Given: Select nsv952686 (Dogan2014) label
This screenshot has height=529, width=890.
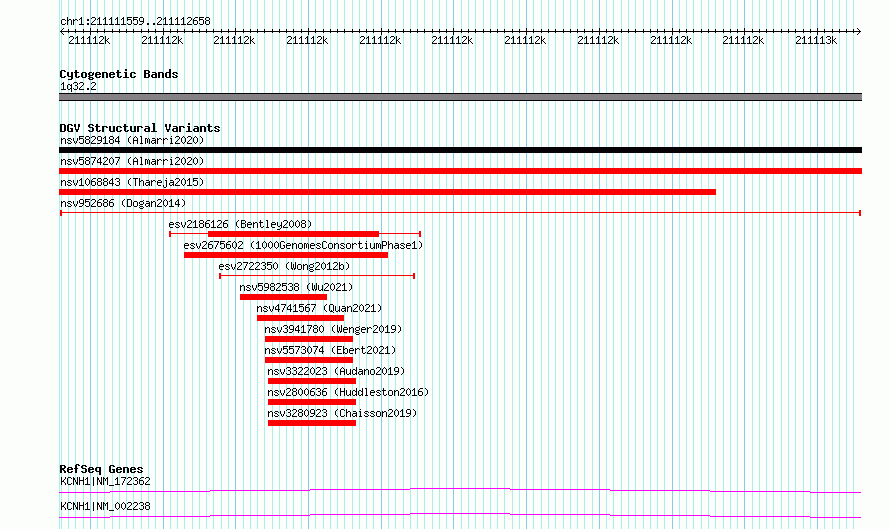Looking at the screenshot, I should 123,203.
